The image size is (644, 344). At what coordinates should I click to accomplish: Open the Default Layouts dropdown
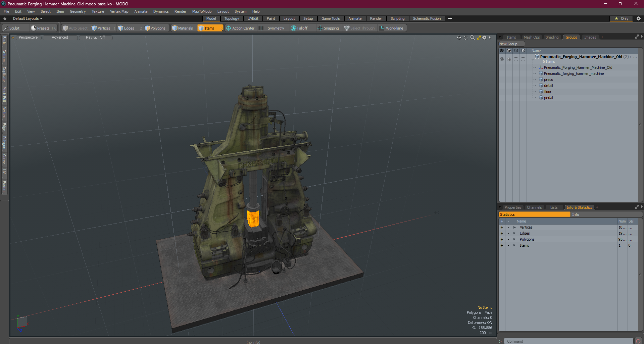(28, 18)
